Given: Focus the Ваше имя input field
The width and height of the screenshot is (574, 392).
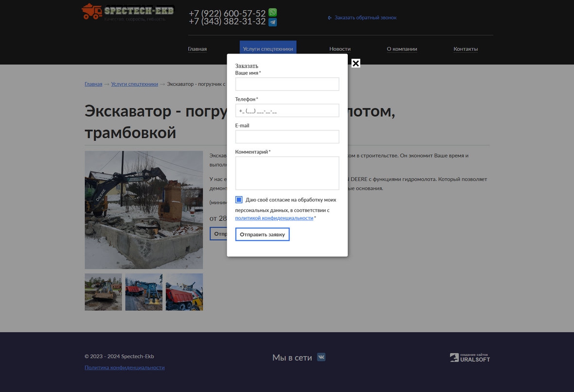Looking at the screenshot, I should 287,84.
